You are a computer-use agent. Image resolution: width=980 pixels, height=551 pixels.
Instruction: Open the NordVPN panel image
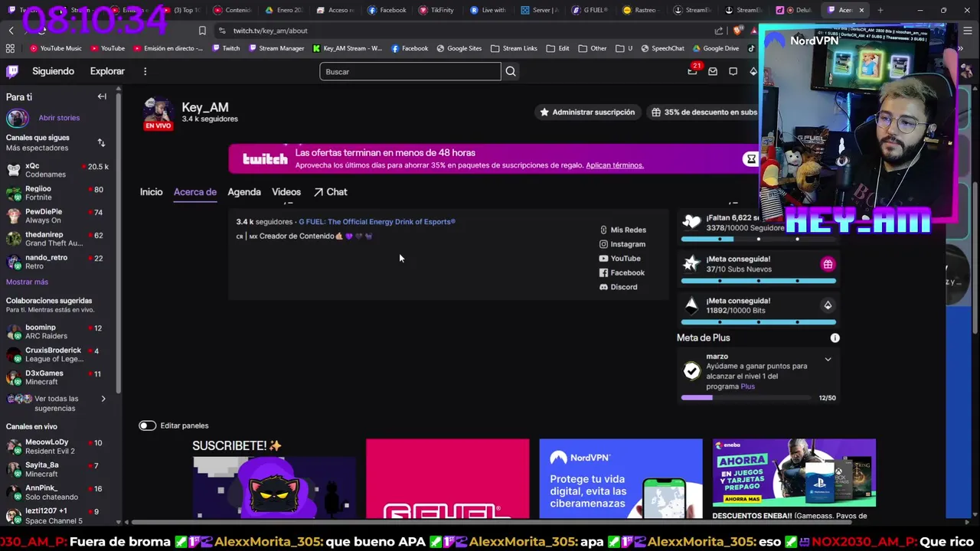point(621,479)
